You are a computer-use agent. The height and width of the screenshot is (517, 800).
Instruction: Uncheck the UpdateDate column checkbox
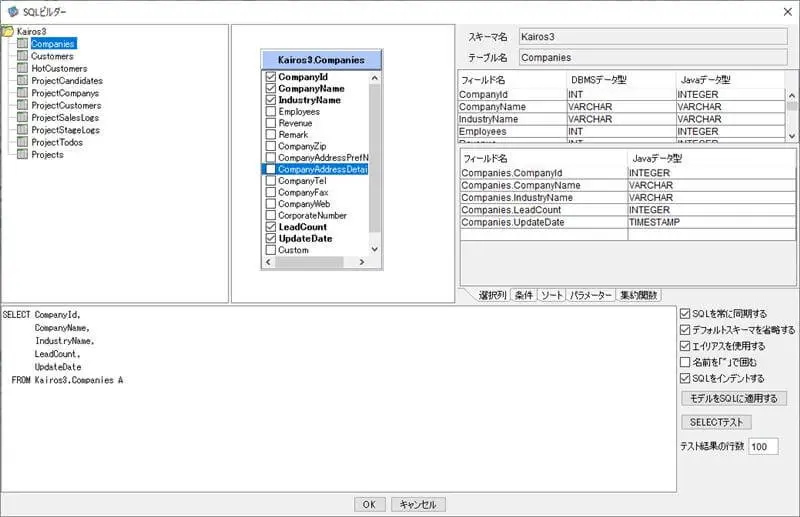click(271, 238)
